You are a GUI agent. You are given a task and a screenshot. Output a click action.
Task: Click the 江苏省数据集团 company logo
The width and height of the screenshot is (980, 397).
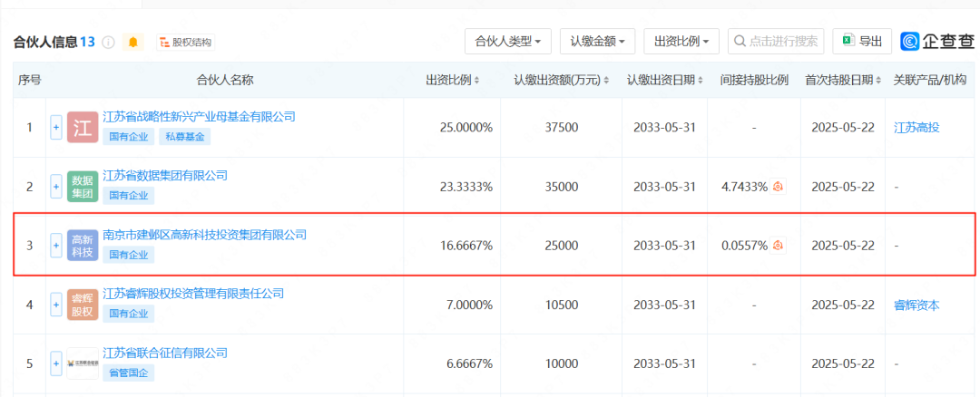pos(83,187)
